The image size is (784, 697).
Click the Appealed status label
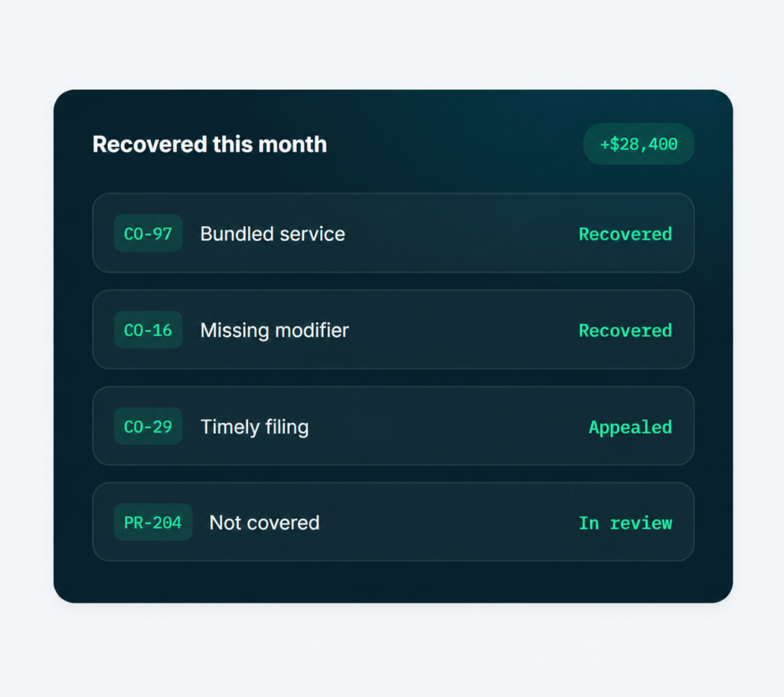click(x=630, y=427)
